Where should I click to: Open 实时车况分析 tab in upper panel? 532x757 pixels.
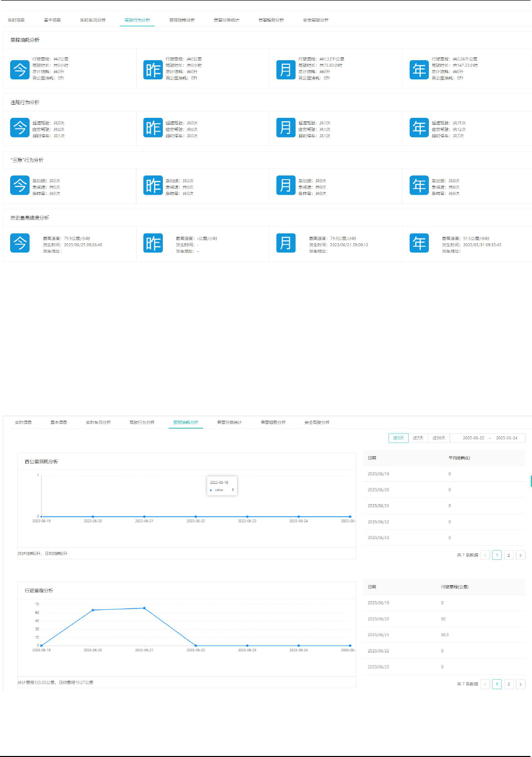pyautogui.click(x=93, y=20)
